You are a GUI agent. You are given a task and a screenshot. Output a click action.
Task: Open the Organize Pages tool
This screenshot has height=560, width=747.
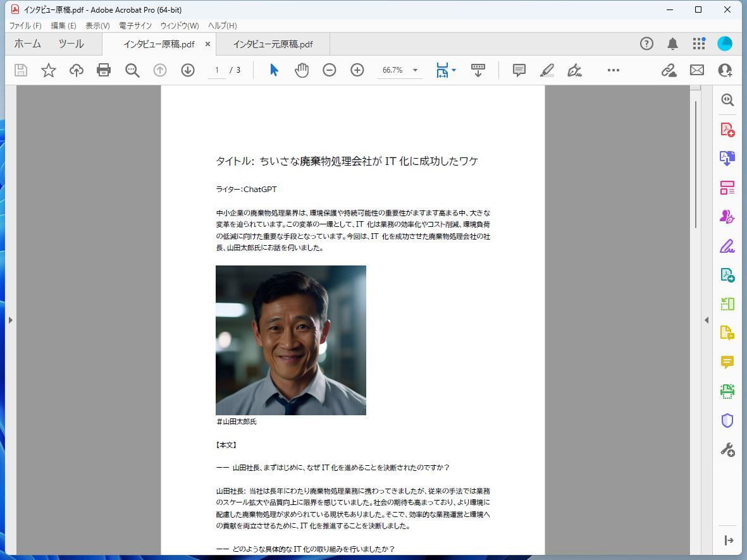(x=727, y=187)
